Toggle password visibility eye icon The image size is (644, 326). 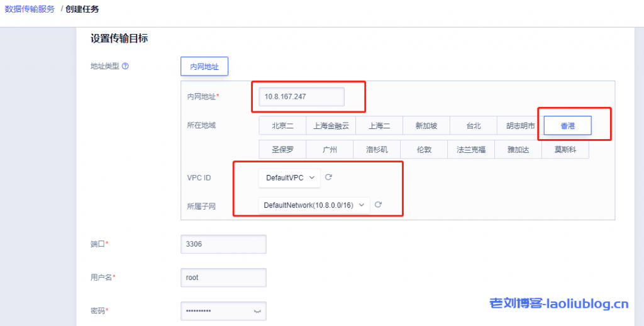tap(257, 312)
